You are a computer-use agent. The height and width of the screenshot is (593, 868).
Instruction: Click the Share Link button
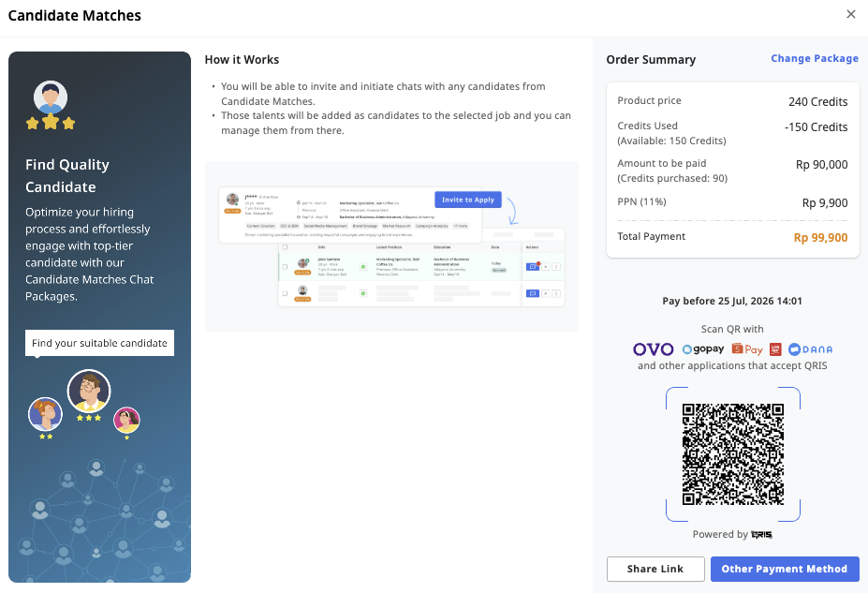pyautogui.click(x=655, y=570)
